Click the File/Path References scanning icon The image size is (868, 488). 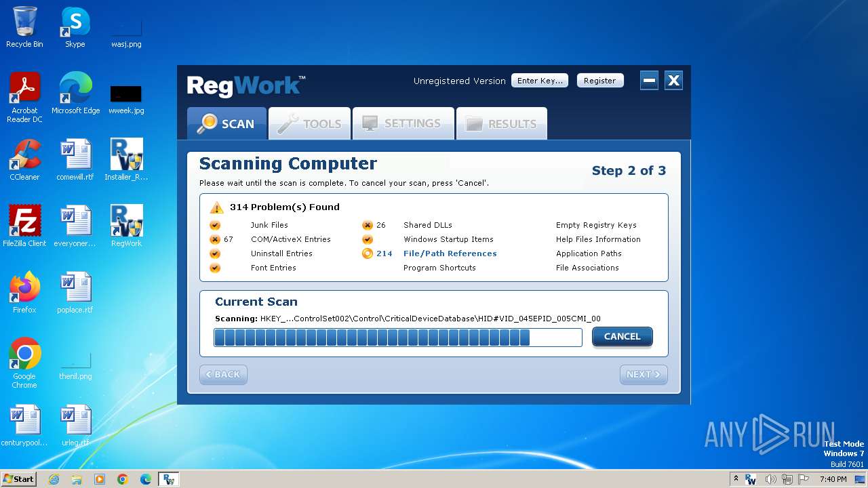tap(368, 253)
